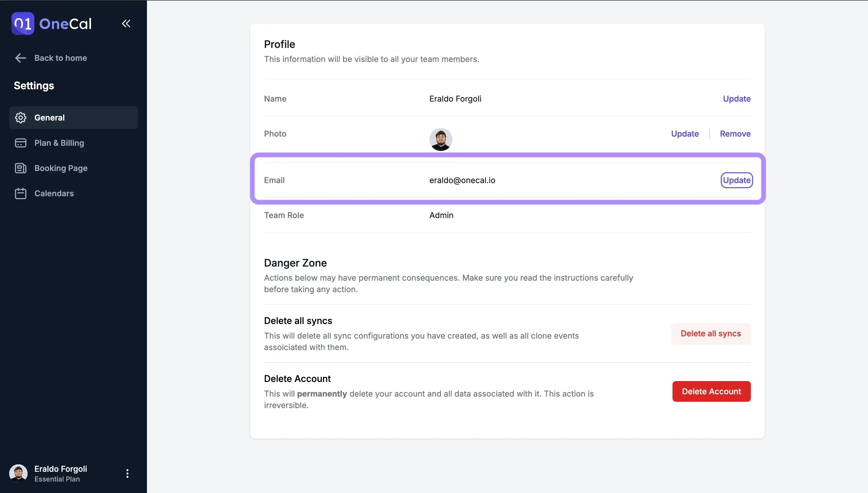Click the Delete Account button
868x493 pixels.
tap(711, 391)
